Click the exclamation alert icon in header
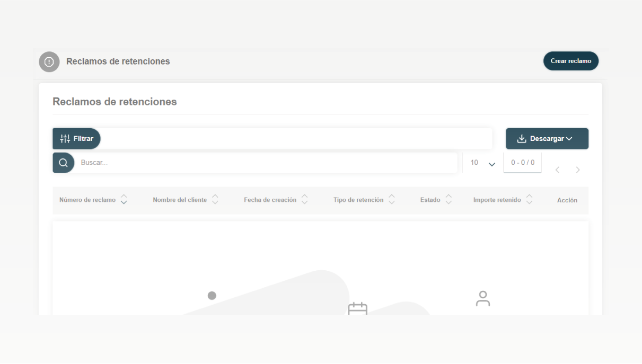Image resolution: width=642 pixels, height=364 pixels. pos(49,61)
